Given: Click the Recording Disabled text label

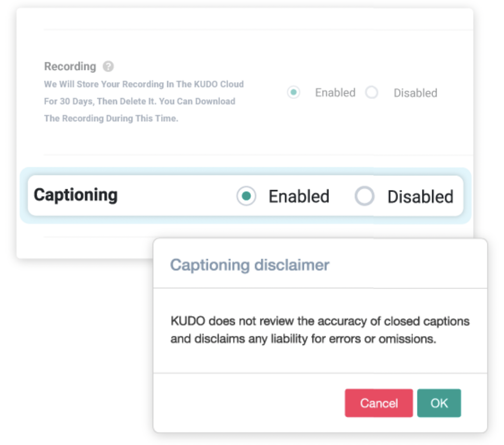Looking at the screenshot, I should [415, 93].
